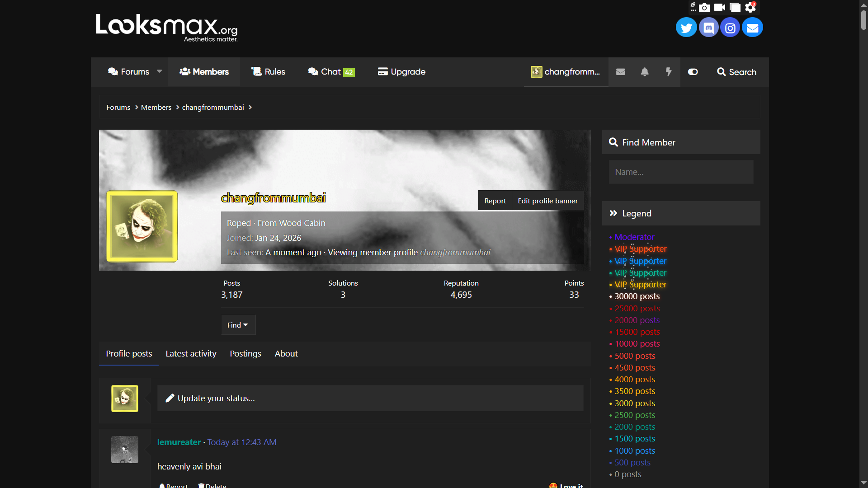Image resolution: width=868 pixels, height=488 pixels.
Task: Switch to the About tab
Action: pyautogui.click(x=286, y=354)
